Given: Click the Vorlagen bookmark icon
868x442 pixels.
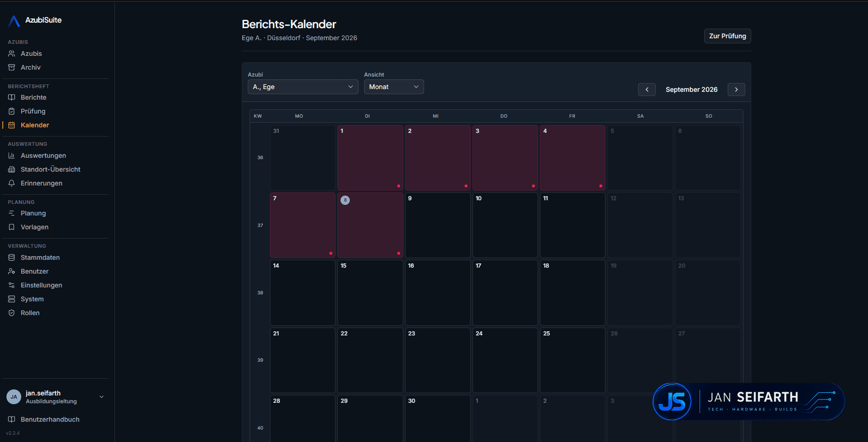Looking at the screenshot, I should pos(12,227).
